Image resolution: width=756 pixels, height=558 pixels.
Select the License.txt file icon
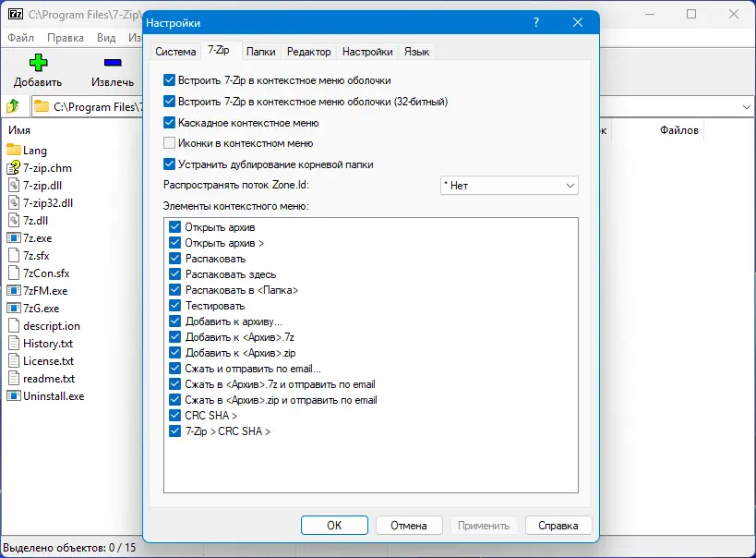pyautogui.click(x=14, y=360)
